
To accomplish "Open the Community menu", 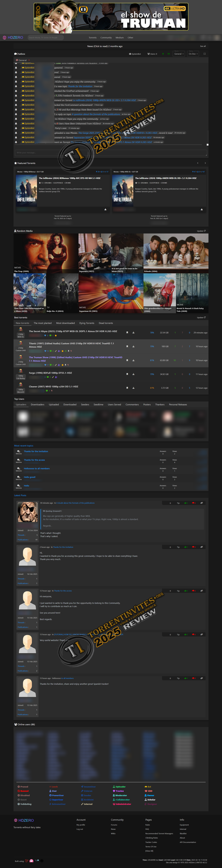I will click(x=106, y=38).
